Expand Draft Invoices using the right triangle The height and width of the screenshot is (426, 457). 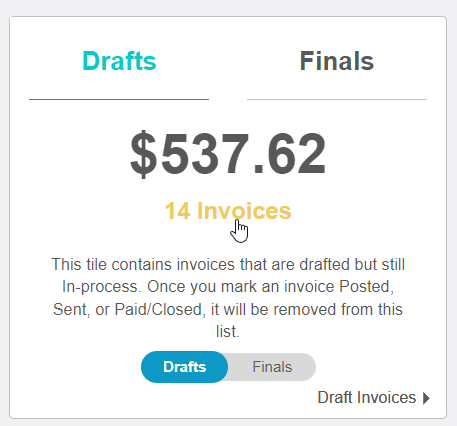click(426, 398)
